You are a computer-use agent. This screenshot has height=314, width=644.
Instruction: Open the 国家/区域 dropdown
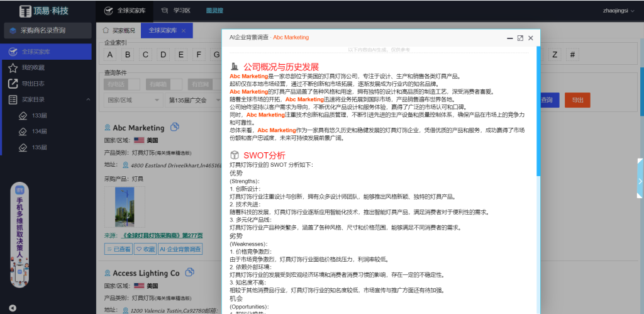[x=132, y=100]
